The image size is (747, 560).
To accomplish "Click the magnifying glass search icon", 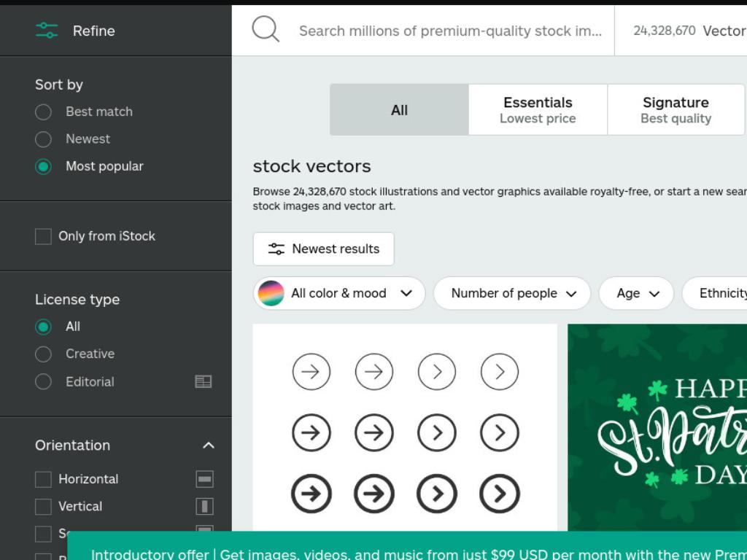I will pos(266,29).
